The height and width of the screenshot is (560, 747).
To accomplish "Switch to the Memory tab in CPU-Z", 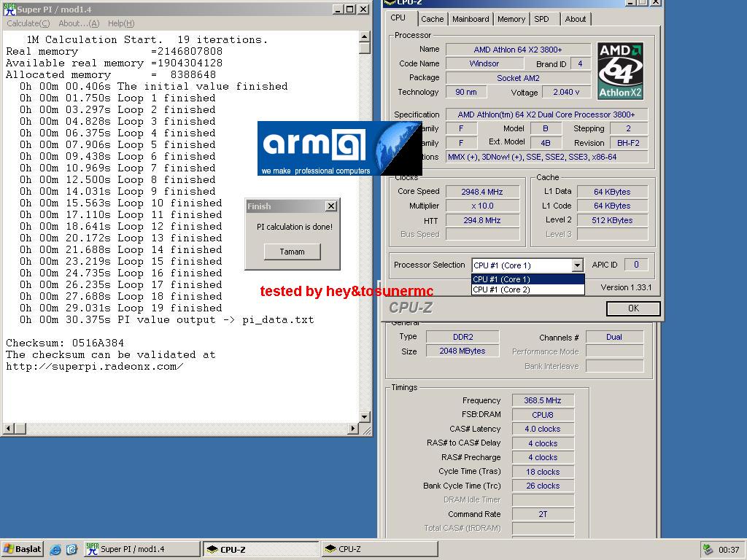I will (x=511, y=19).
